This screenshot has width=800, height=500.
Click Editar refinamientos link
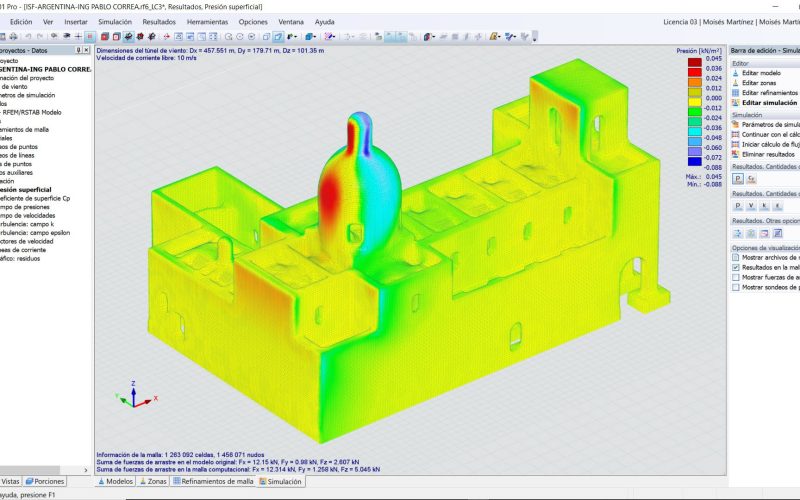[770, 93]
